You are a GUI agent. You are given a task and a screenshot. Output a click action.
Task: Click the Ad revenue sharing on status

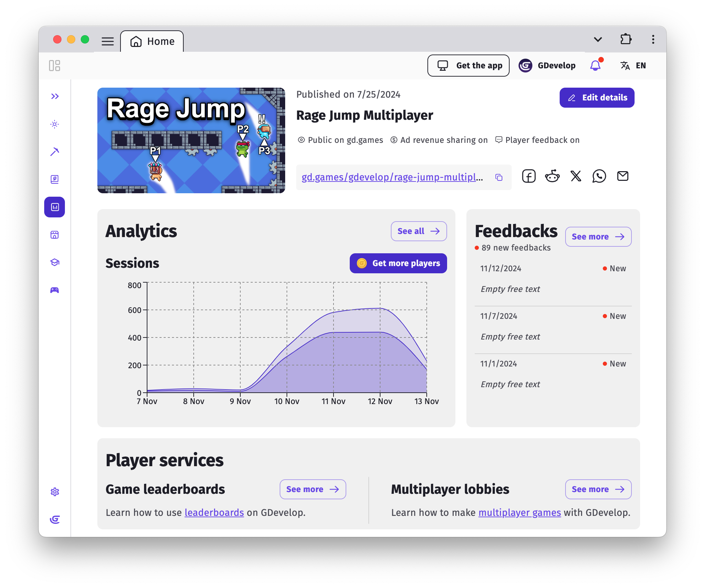439,140
